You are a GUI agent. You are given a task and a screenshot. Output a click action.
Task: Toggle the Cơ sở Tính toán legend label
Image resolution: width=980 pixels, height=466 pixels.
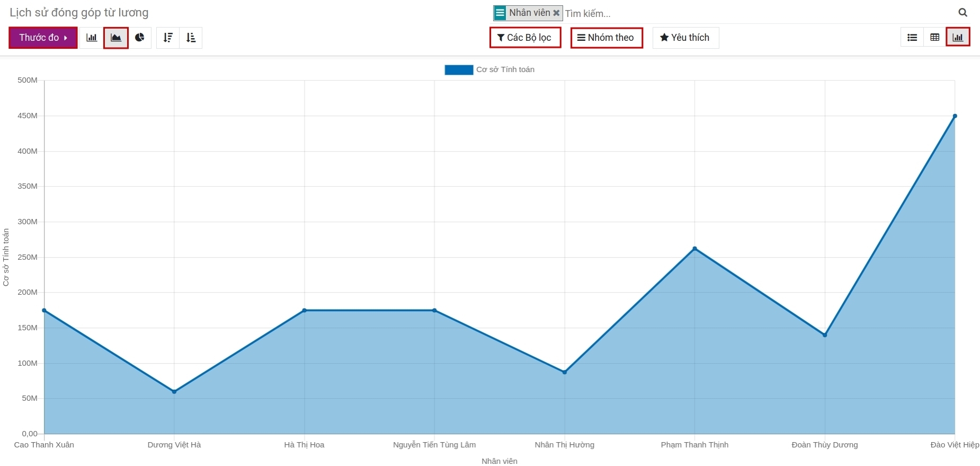coord(505,70)
